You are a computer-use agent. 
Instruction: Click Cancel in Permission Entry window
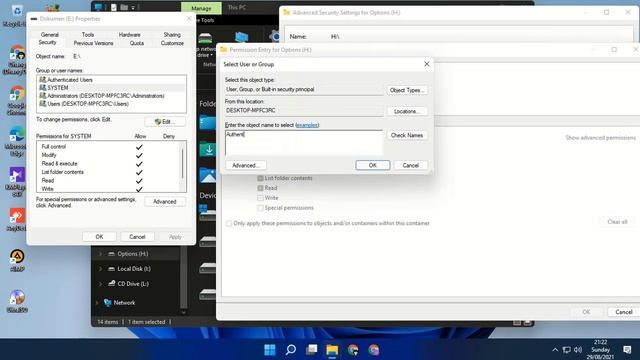[624, 312]
